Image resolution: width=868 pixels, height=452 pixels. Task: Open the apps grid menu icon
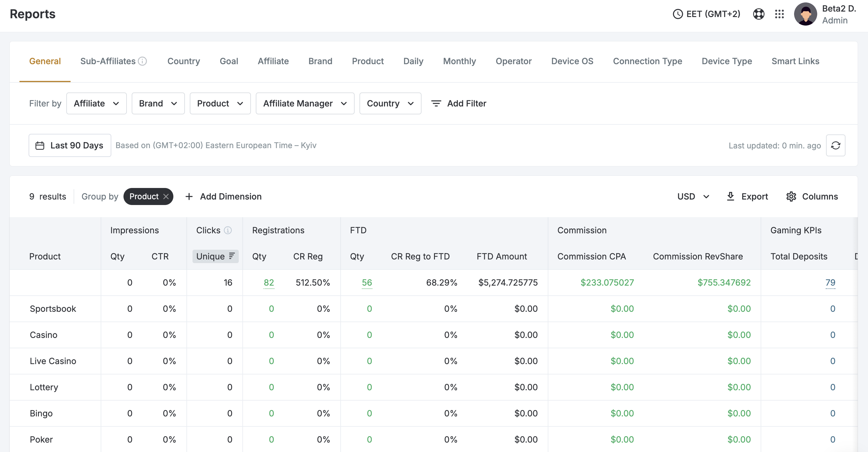[779, 14]
